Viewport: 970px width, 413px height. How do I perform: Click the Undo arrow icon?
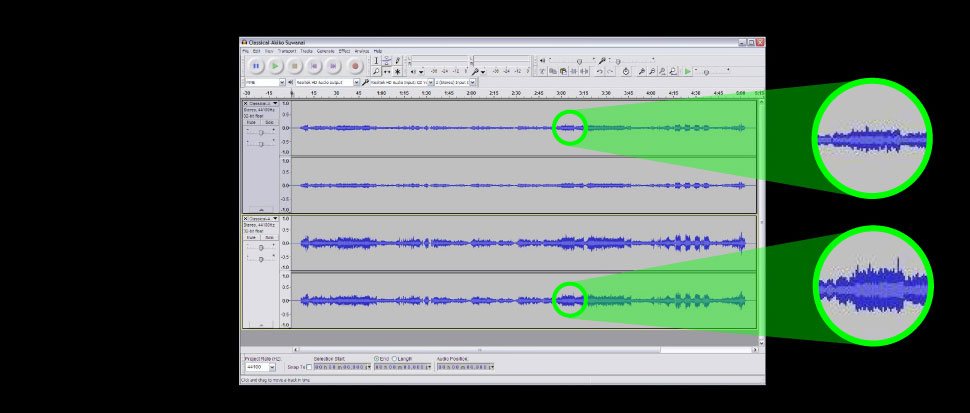(599, 72)
